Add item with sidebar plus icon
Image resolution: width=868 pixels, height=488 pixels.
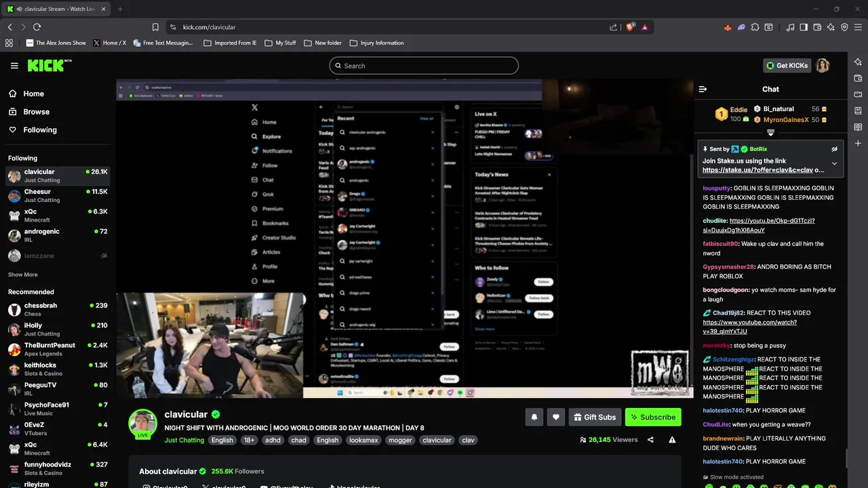point(858,143)
